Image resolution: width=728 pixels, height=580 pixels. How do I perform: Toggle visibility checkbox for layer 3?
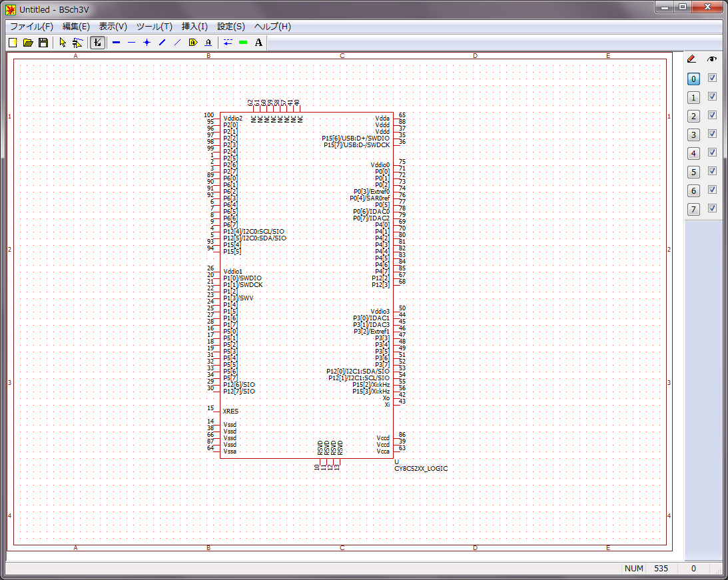(712, 134)
